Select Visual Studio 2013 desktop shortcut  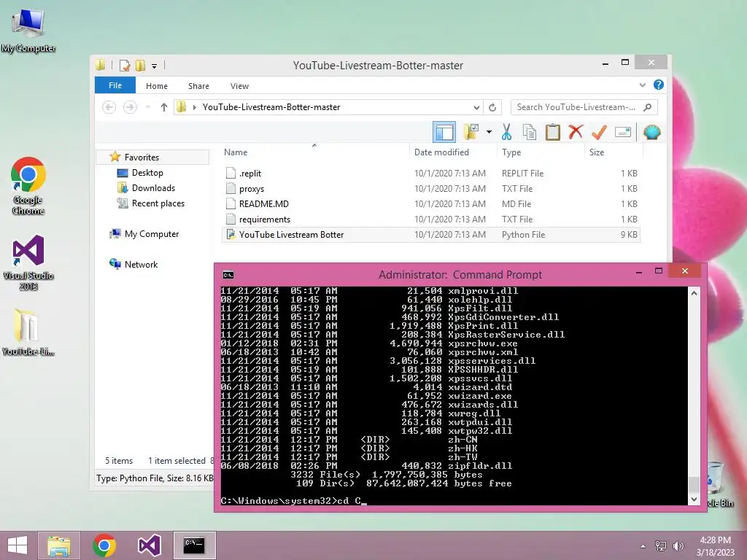(x=28, y=262)
